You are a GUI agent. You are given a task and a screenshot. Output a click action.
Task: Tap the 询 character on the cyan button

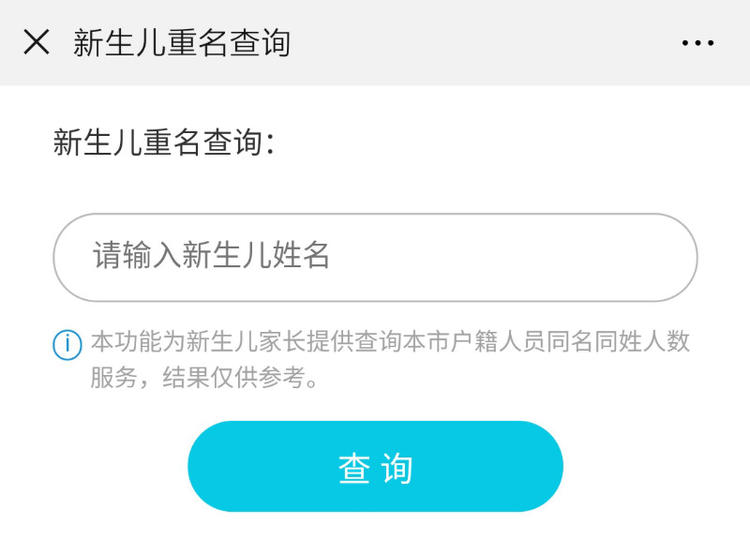click(x=397, y=468)
